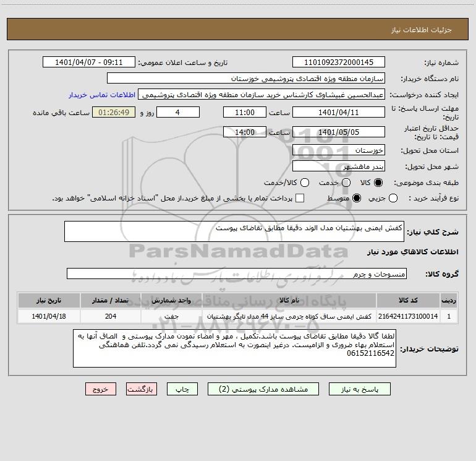This screenshot has height=461, width=476.
Task: Click the remaining time counter 01:26:49
Action: [x=114, y=112]
